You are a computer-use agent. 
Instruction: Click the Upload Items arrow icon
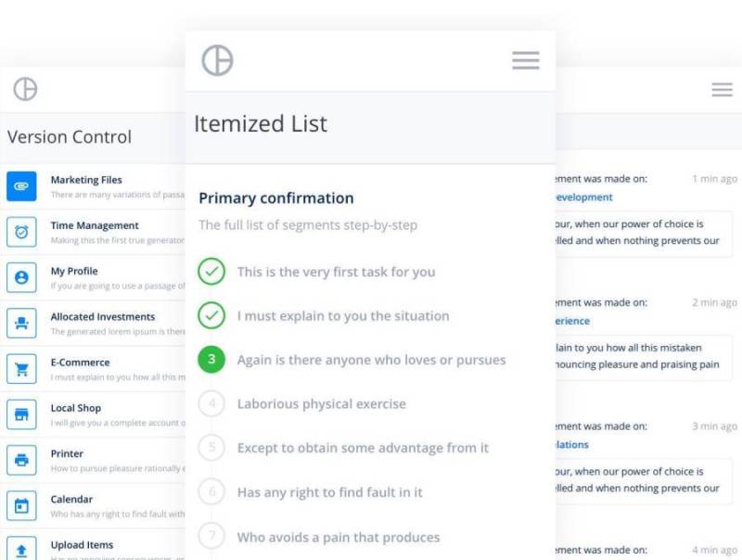(21, 547)
